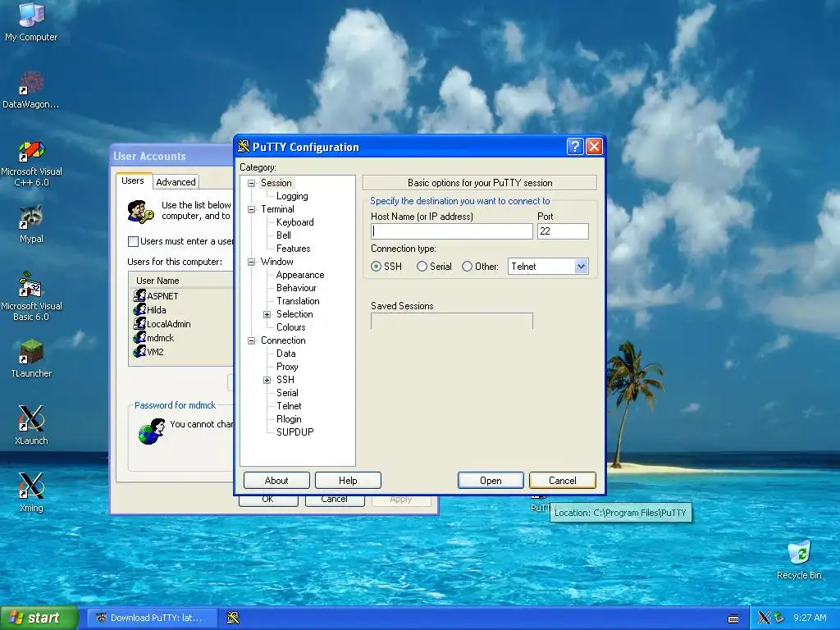Image resolution: width=840 pixels, height=630 pixels.
Task: Click Cancel button in User Accounts window
Action: coord(335,500)
